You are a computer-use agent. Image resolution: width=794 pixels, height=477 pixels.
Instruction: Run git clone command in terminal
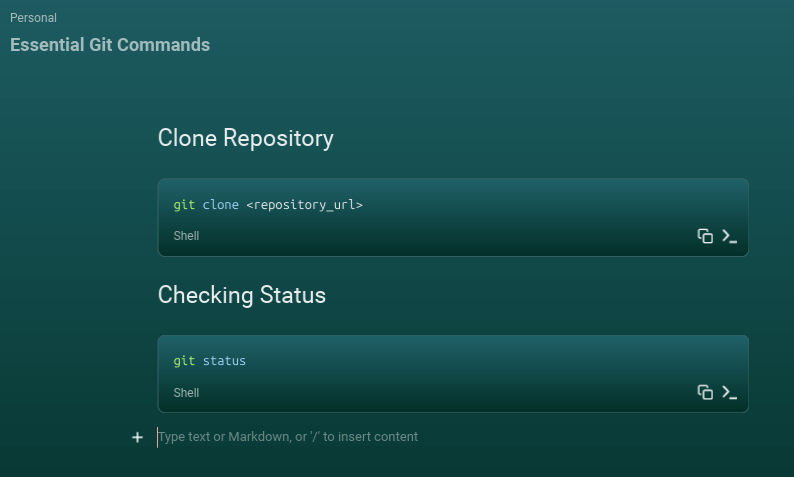pyautogui.click(x=729, y=236)
